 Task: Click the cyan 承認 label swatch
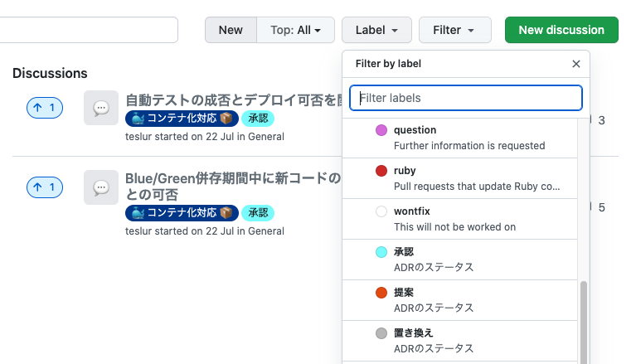tap(381, 252)
